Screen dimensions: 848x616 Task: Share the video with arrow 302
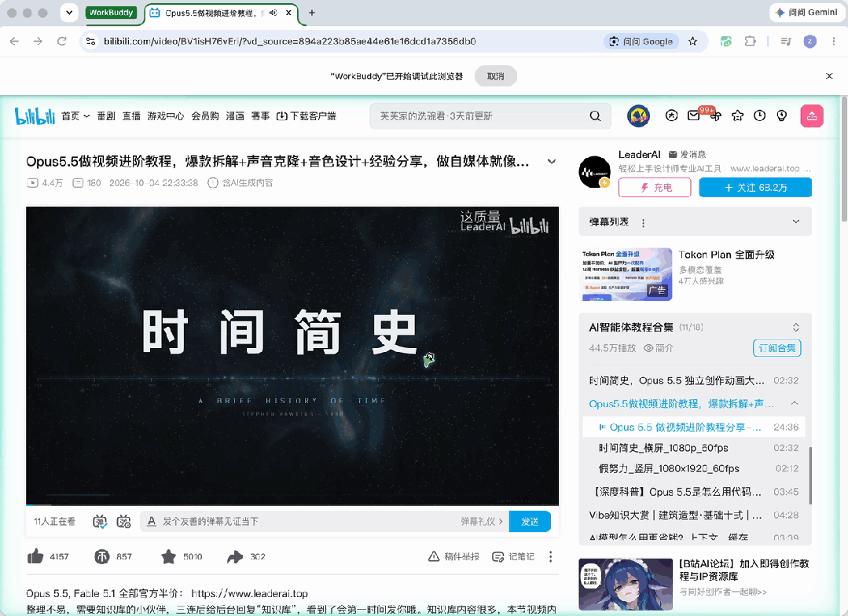pos(235,556)
